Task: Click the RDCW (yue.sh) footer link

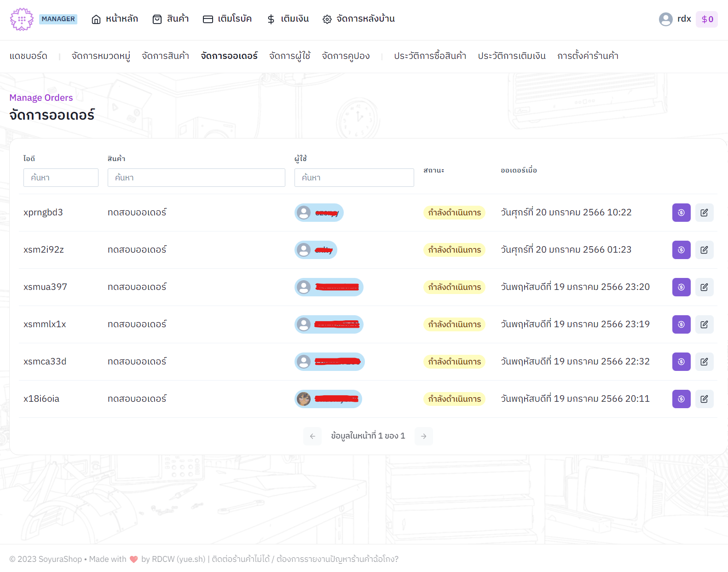Action: 179,559
